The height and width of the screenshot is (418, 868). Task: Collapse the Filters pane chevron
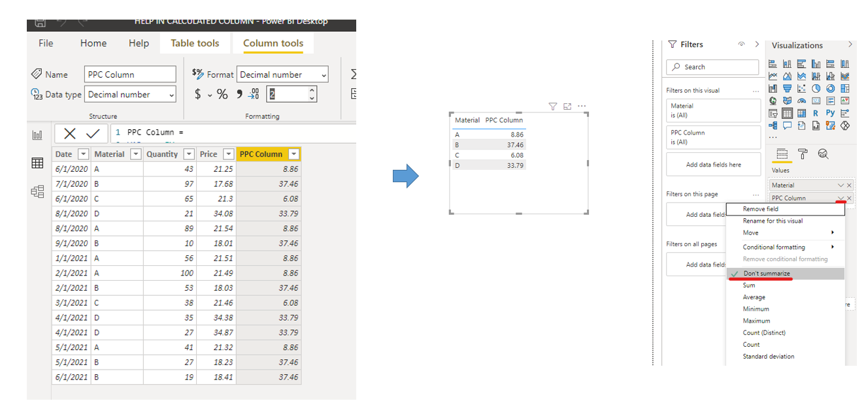pyautogui.click(x=757, y=44)
